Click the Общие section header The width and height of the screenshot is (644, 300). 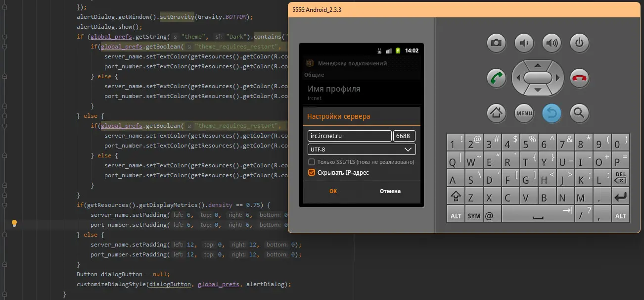point(314,75)
